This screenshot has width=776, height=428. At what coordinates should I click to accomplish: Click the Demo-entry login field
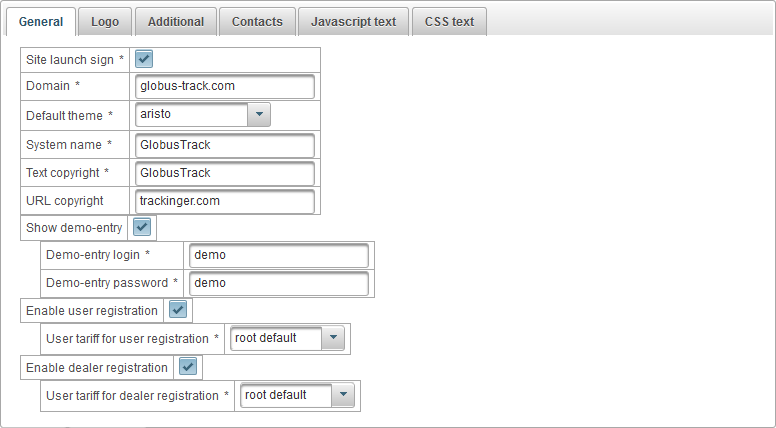[278, 255]
